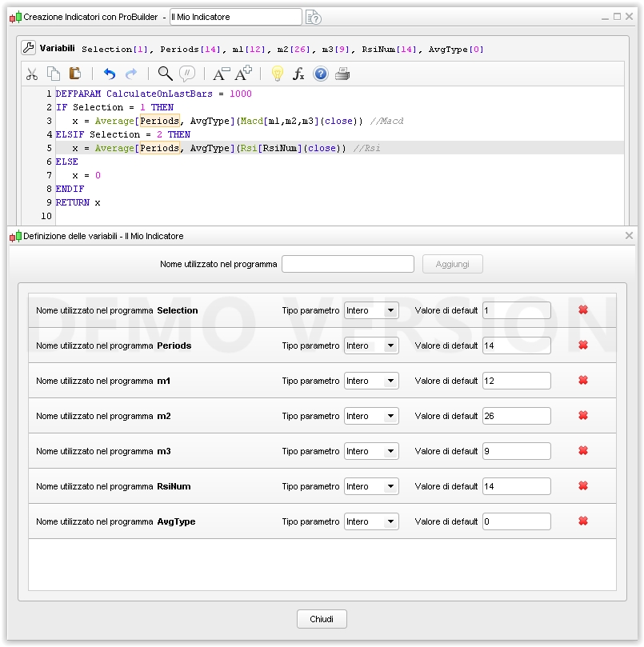Remove the m2 variable with red X
Screen dimensions: 644x647
pyautogui.click(x=583, y=416)
